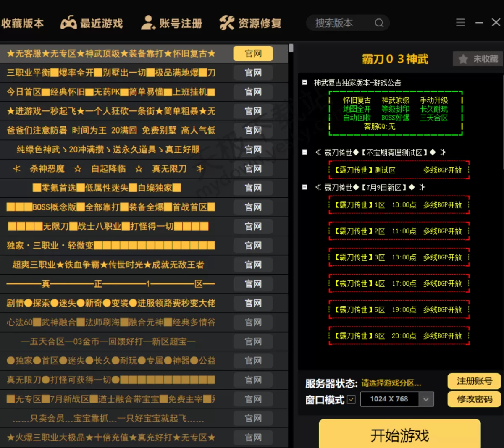The image size is (504, 448).
Task: Open the 收藏版本 tab
Action: (x=22, y=24)
